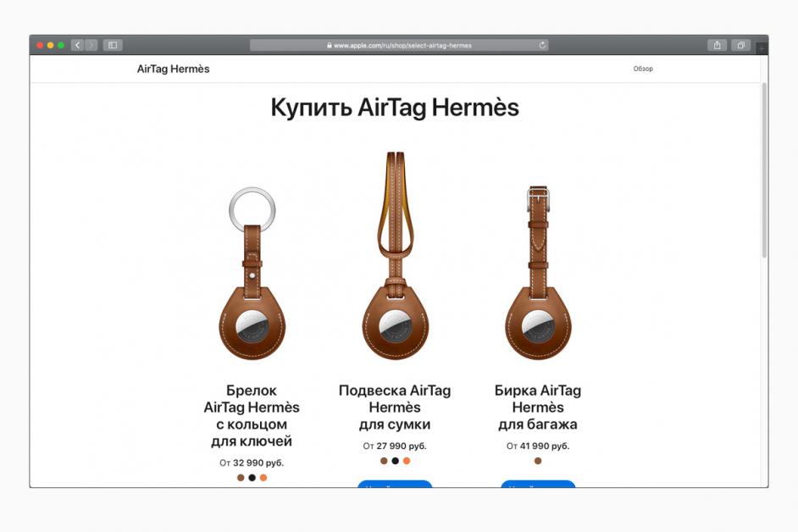Click the lock icon in the address bar
This screenshot has height=532, width=798.
330,45
